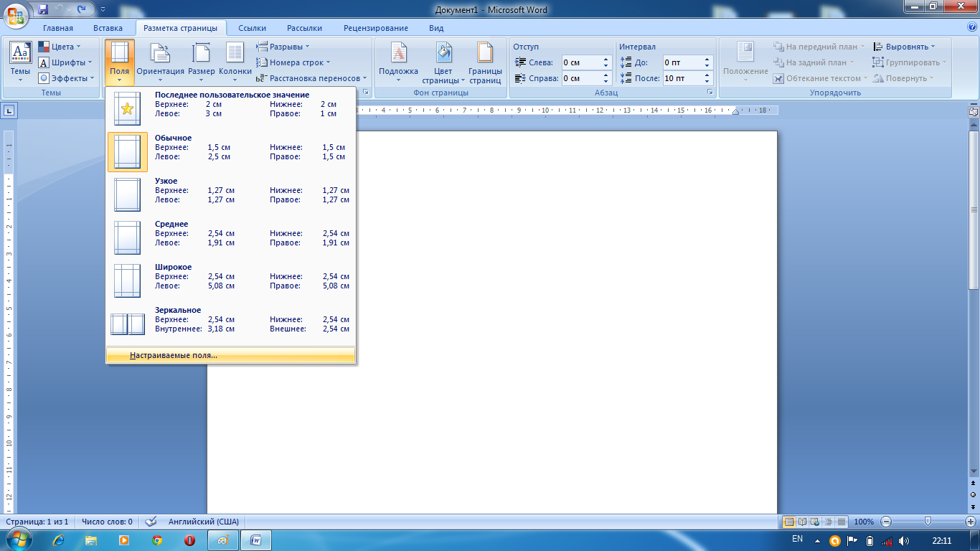Increase spacing До with spinner
980x551 pixels.
[707, 60]
